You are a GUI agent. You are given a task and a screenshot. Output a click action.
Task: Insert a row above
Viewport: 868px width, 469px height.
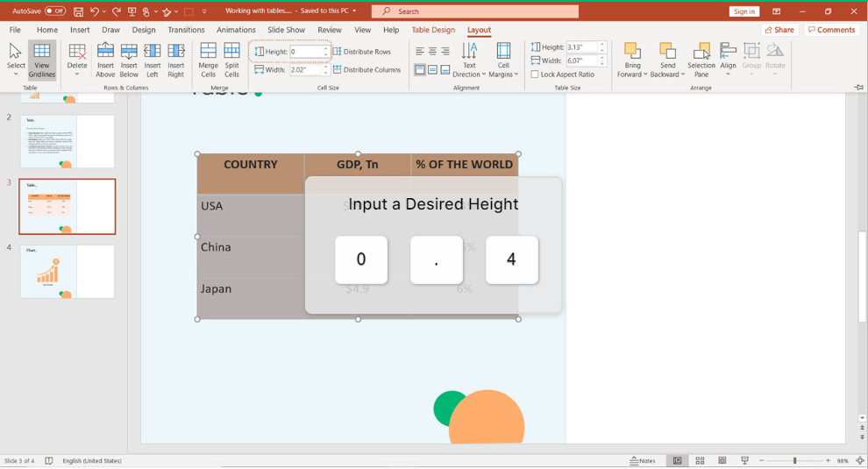105,60
